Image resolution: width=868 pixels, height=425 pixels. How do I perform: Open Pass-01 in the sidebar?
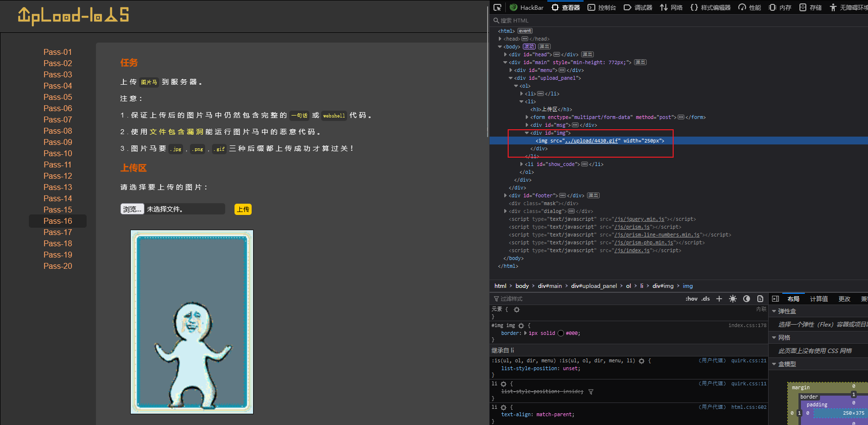(x=58, y=52)
